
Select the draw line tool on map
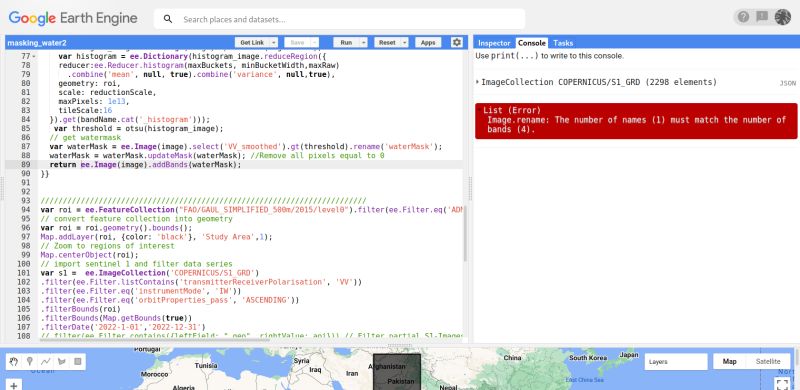coord(46,361)
